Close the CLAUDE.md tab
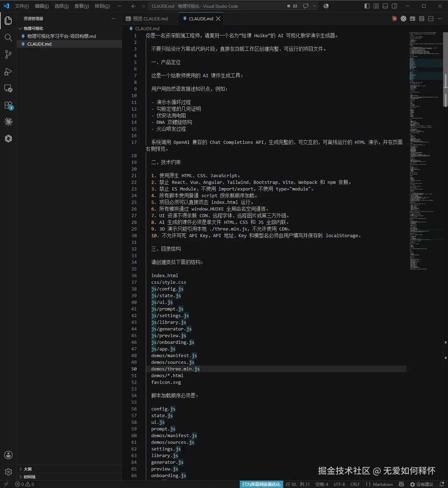The width and height of the screenshot is (448, 488). pyautogui.click(x=218, y=19)
